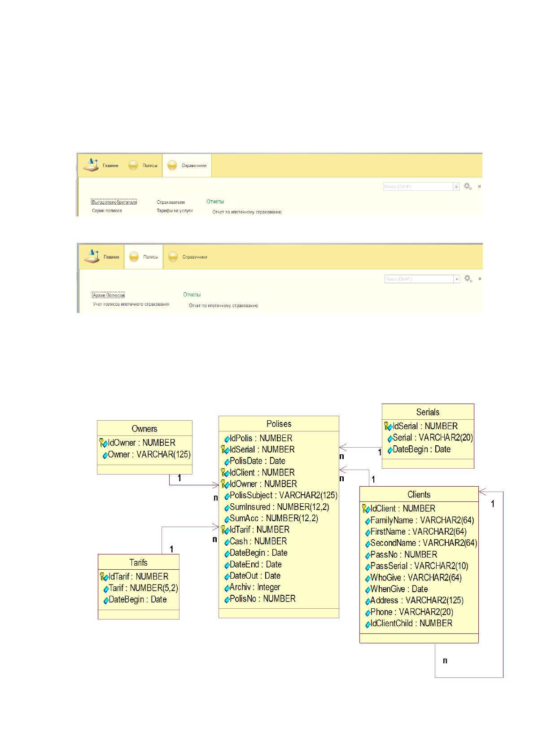Open the Тарифы на услуги link
The image size is (534, 756).
pos(175,211)
